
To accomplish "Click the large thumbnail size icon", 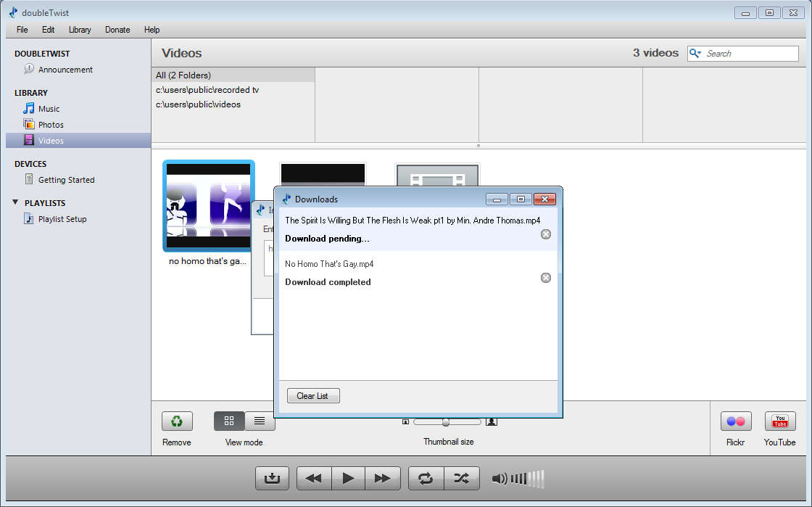I will coord(492,422).
